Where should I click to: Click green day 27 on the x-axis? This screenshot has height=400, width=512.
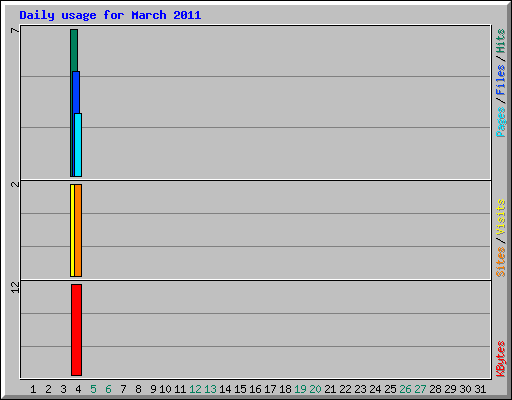click(420, 389)
